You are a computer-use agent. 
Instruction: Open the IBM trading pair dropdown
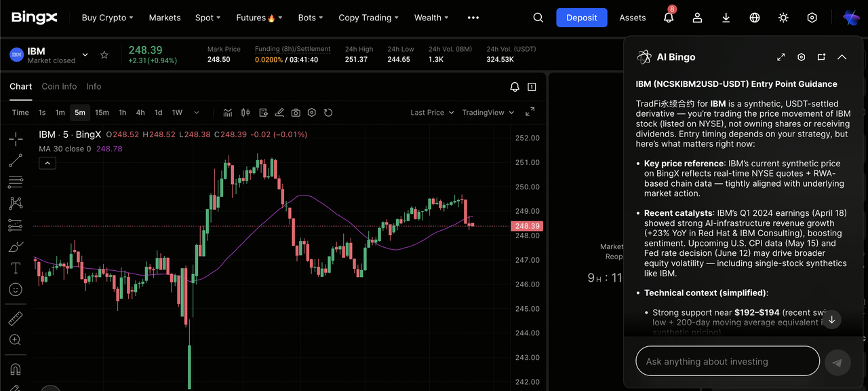85,55
